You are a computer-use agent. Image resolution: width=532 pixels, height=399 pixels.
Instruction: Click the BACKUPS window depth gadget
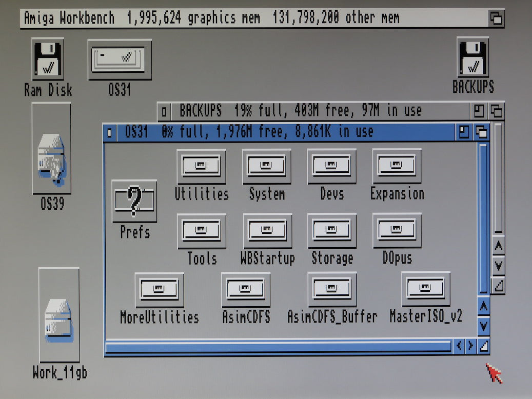click(497, 111)
